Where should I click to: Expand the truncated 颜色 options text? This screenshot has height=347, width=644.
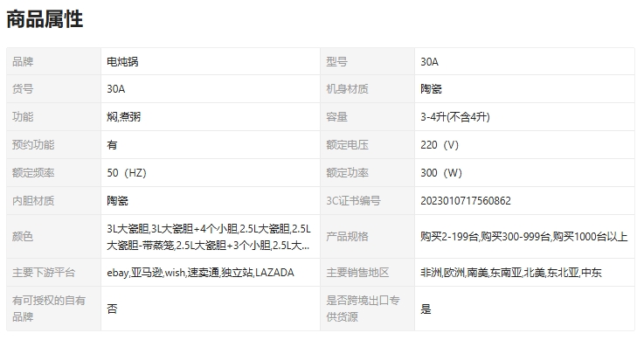pyautogui.click(x=209, y=237)
